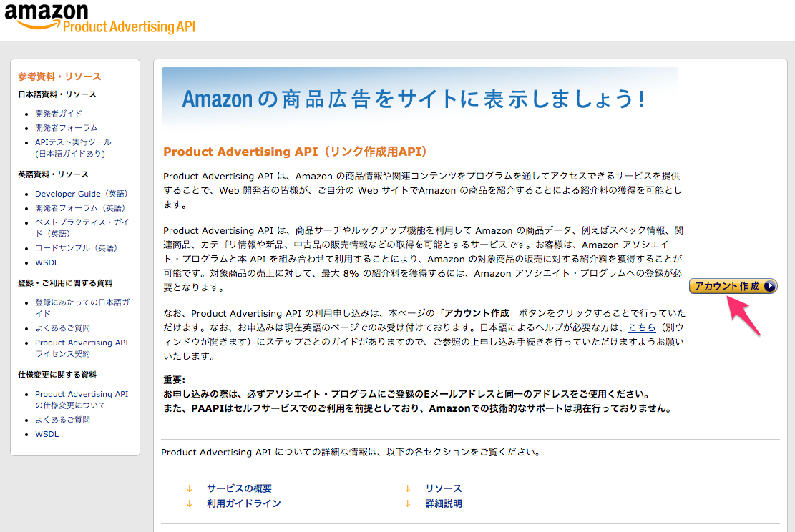The image size is (795, 532).
Task: Click the yellow arrow beside サービスの概要
Action: (x=189, y=488)
